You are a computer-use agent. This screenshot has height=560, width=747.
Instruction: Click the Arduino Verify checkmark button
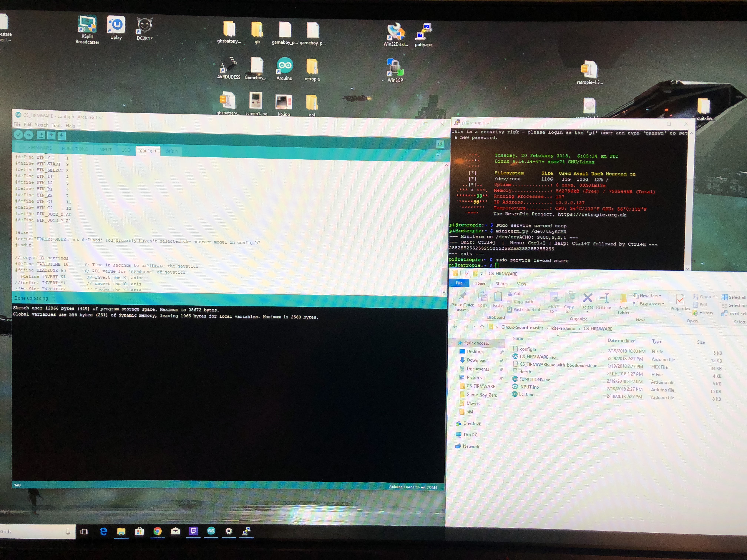click(19, 135)
